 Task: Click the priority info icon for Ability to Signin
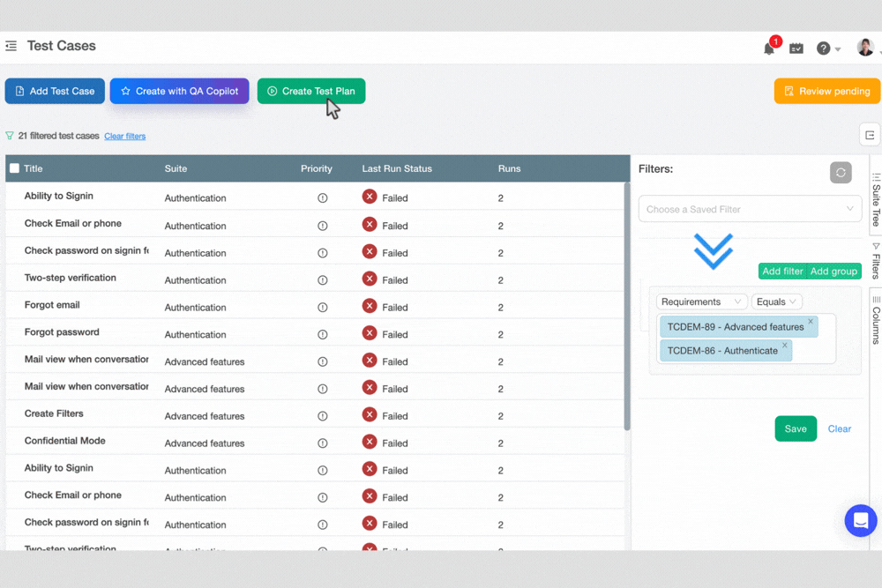click(322, 197)
